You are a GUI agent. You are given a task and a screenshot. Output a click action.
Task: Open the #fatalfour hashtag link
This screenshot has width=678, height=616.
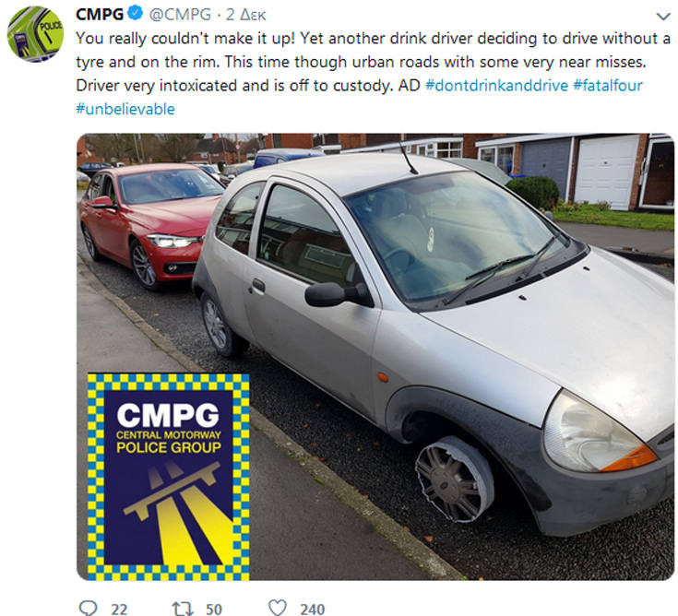(x=608, y=85)
